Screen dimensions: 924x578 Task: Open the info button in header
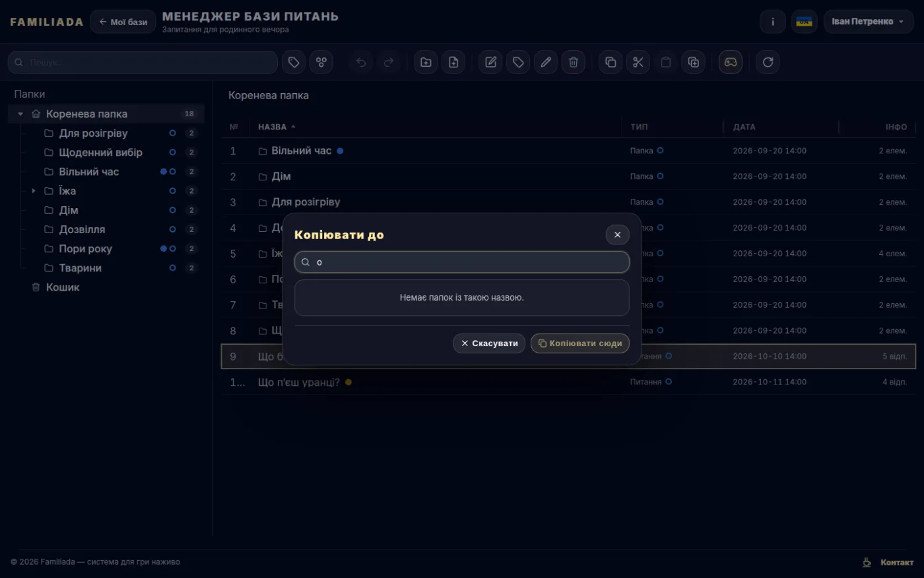coord(773,22)
